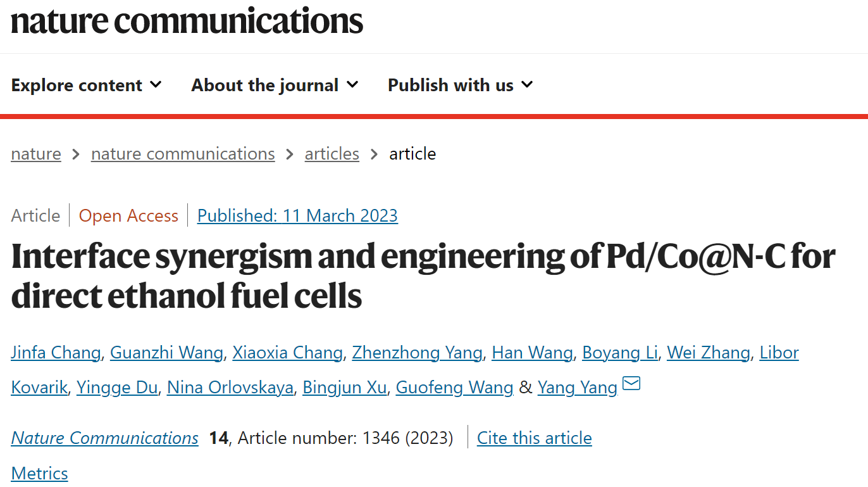Click the envelope icon next to Yang Yang
The image size is (868, 487).
[x=631, y=384]
